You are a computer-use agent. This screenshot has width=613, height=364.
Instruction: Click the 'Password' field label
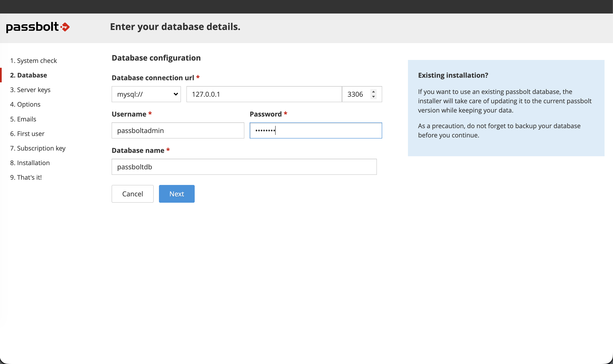tap(266, 114)
